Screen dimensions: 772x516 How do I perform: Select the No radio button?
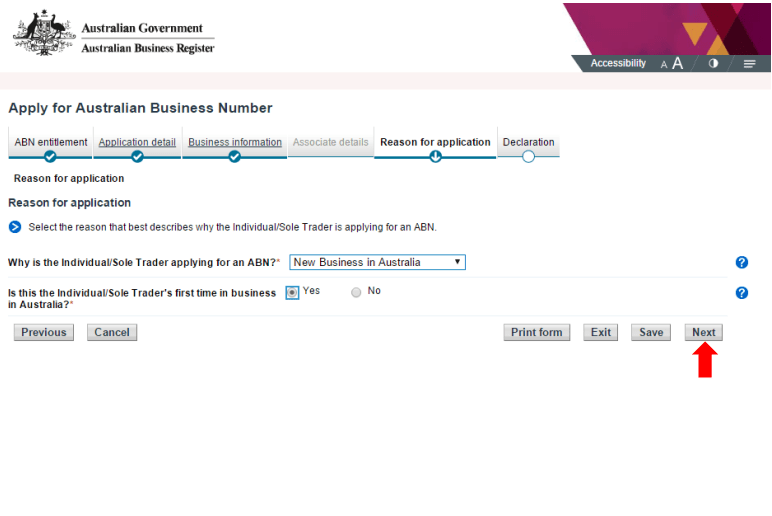pyautogui.click(x=356, y=292)
